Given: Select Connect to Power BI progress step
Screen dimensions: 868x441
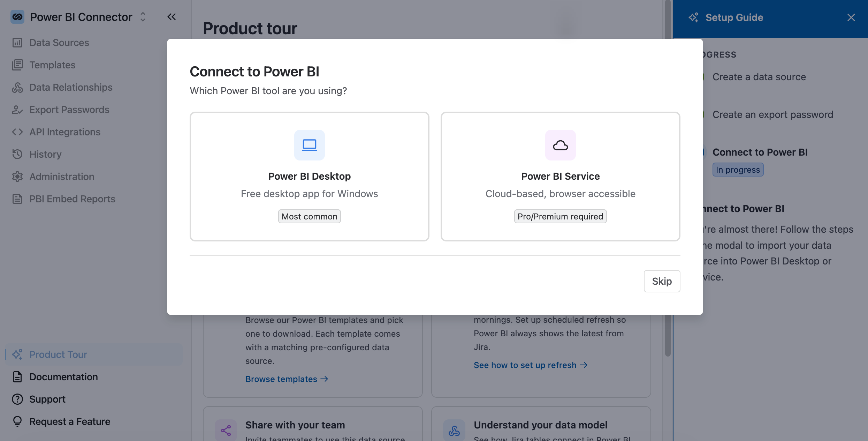Looking at the screenshot, I should pyautogui.click(x=760, y=152).
